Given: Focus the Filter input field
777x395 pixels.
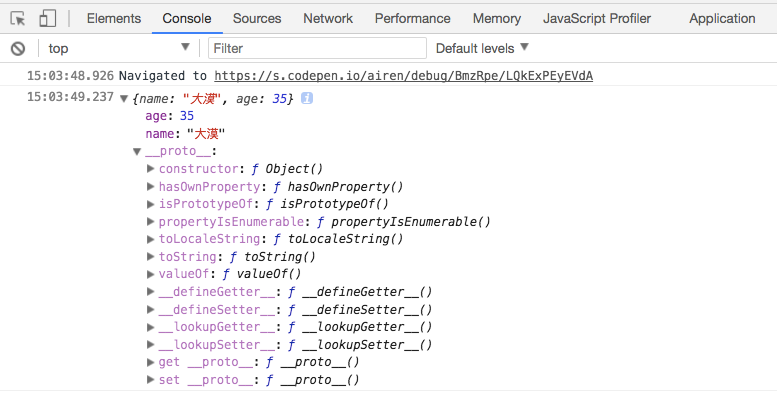Looking at the screenshot, I should tap(317, 49).
